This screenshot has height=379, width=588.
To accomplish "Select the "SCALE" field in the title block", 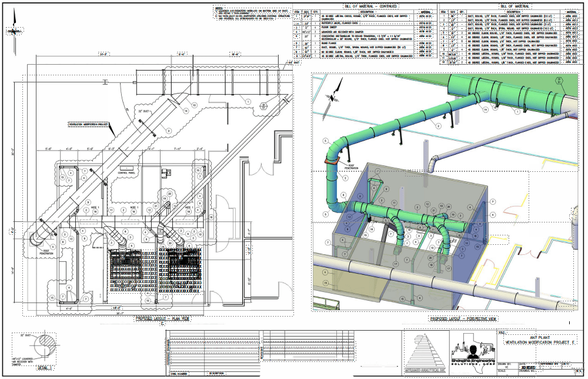I will pos(506,371).
